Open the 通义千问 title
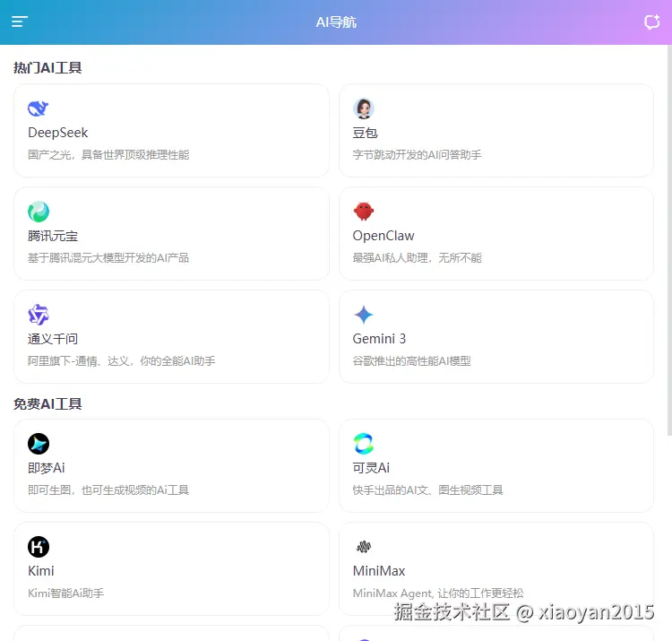 (x=53, y=339)
